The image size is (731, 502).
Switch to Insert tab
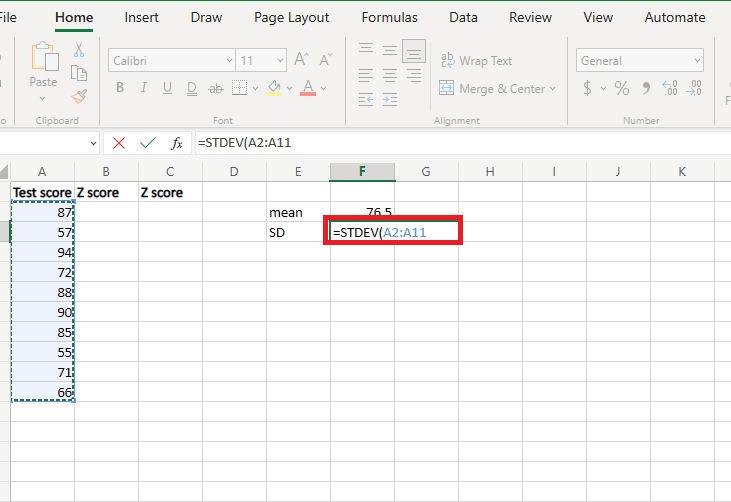pyautogui.click(x=141, y=18)
